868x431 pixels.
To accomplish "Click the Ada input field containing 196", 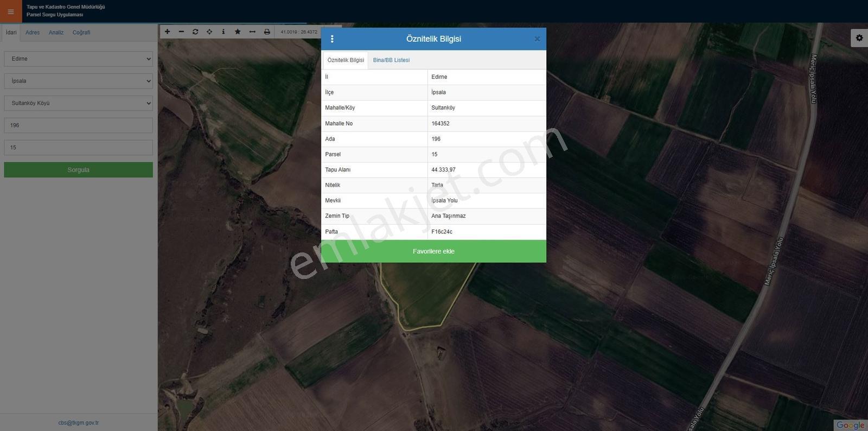I will [79, 125].
